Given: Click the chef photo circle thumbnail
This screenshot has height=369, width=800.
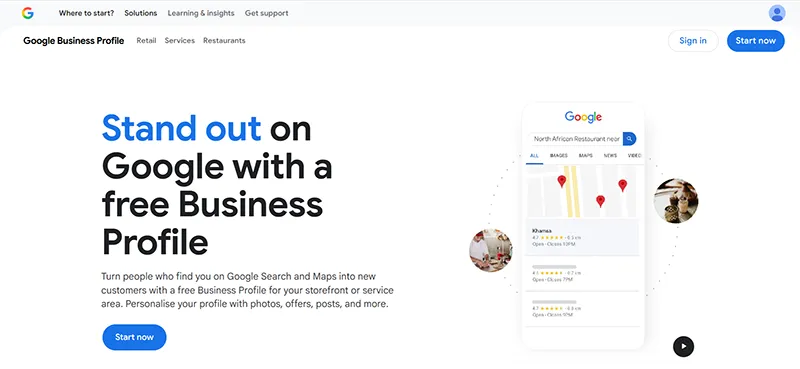Looking at the screenshot, I should click(491, 250).
